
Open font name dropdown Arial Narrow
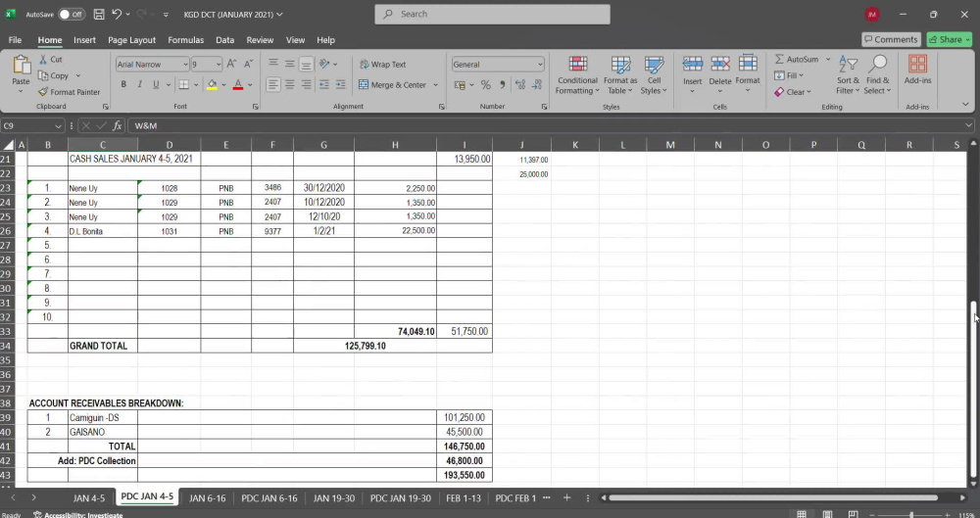coord(185,65)
